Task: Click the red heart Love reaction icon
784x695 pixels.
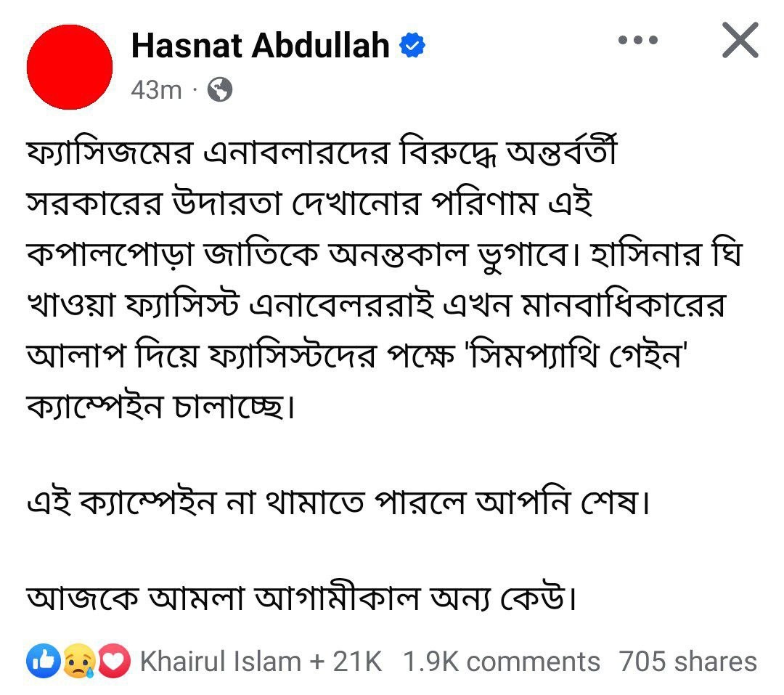Action: point(113,661)
